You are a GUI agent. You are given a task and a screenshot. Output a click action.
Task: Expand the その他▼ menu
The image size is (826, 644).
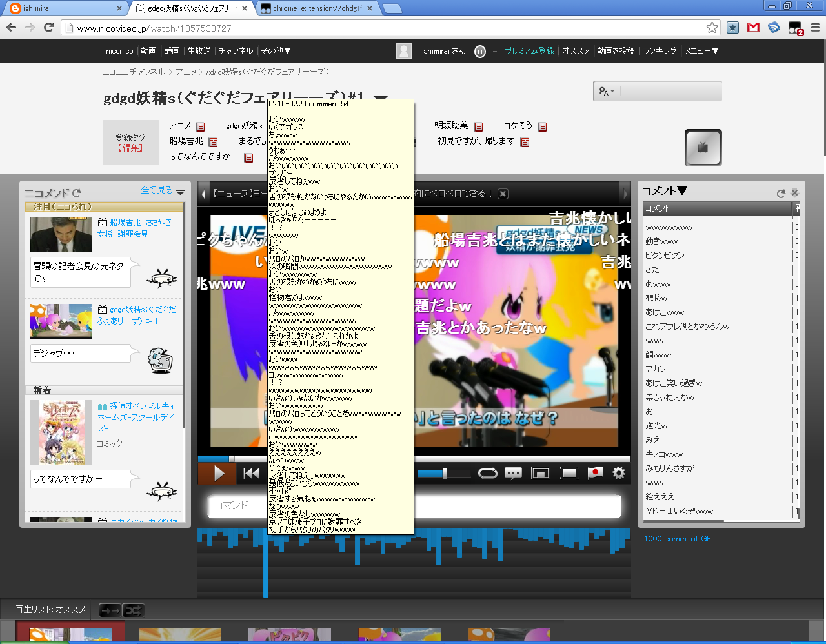point(276,51)
